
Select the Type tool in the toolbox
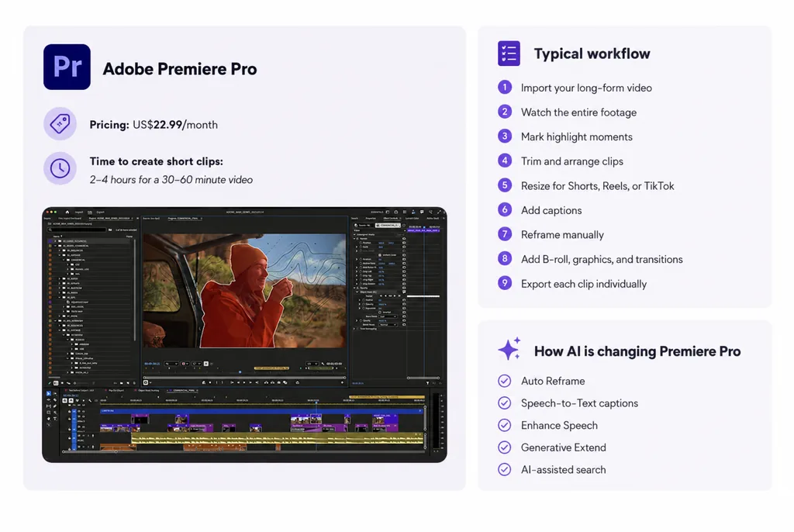click(55, 419)
